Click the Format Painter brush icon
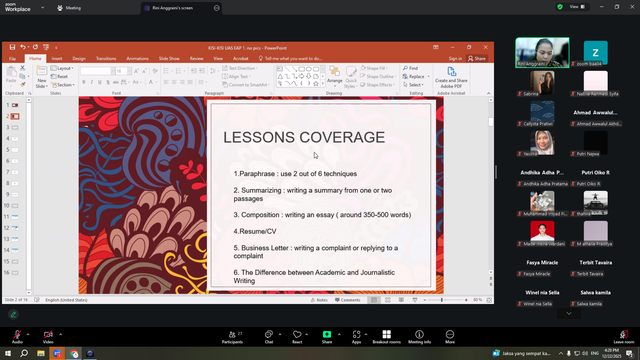 pyautogui.click(x=22, y=84)
